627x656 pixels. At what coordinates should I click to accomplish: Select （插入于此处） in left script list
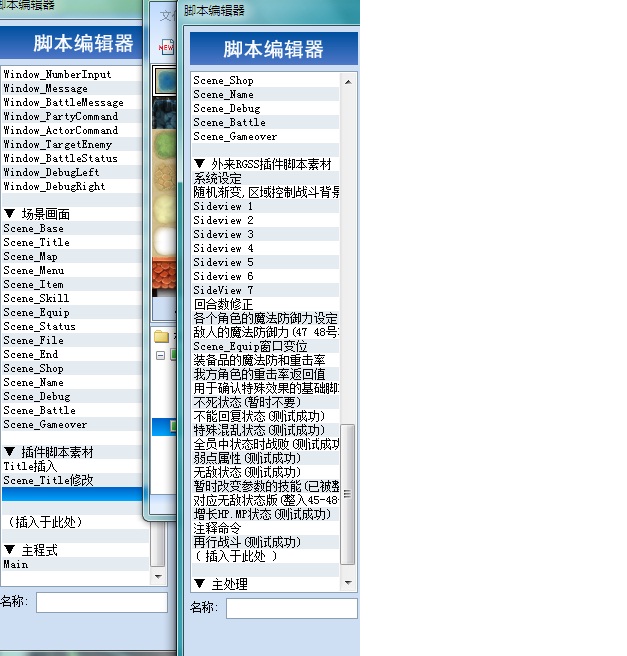pyautogui.click(x=75, y=522)
